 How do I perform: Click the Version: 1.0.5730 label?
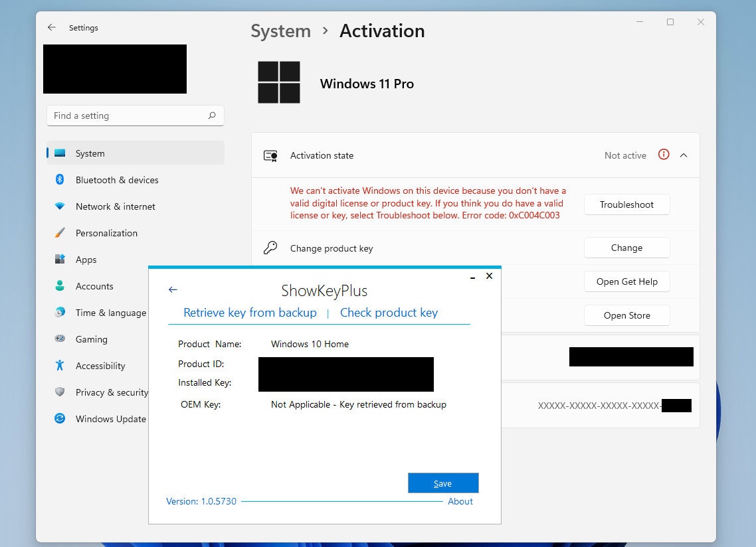201,501
